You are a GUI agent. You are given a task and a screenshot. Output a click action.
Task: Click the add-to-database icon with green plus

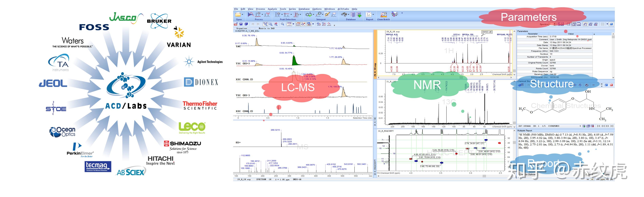[x=359, y=15]
